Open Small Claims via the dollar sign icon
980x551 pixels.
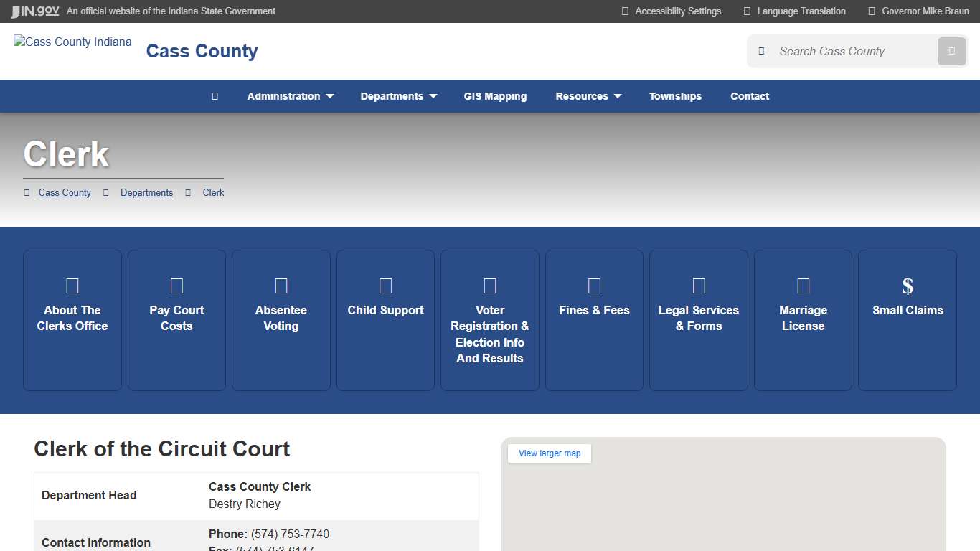coord(907,285)
